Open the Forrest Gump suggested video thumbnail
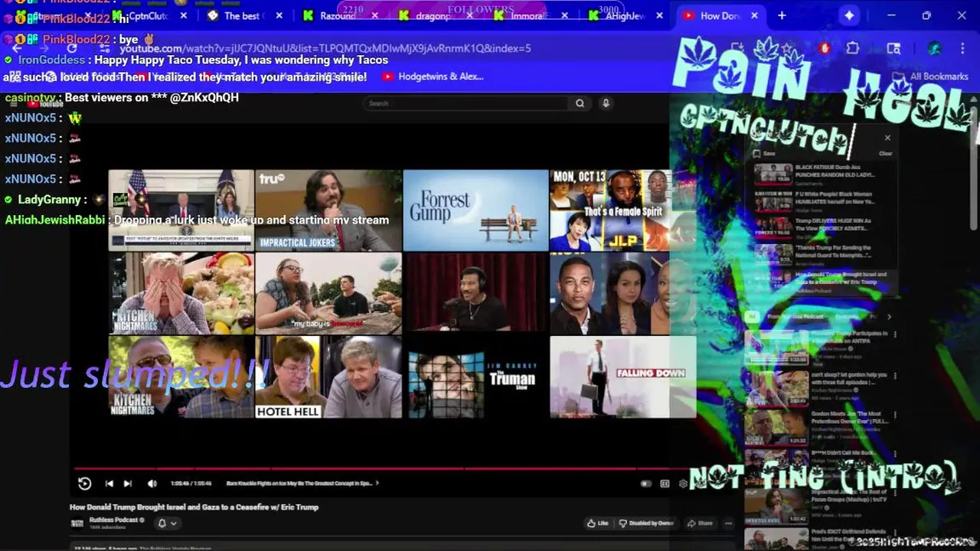This screenshot has width=980, height=551. [x=475, y=210]
